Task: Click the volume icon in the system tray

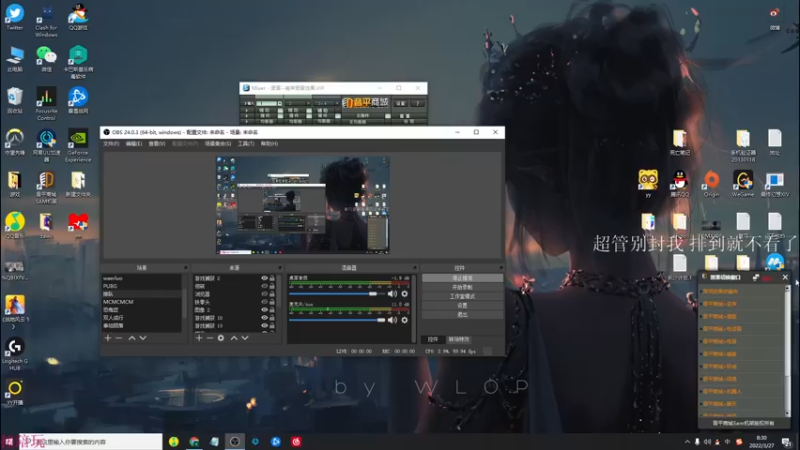Action: coord(707,442)
